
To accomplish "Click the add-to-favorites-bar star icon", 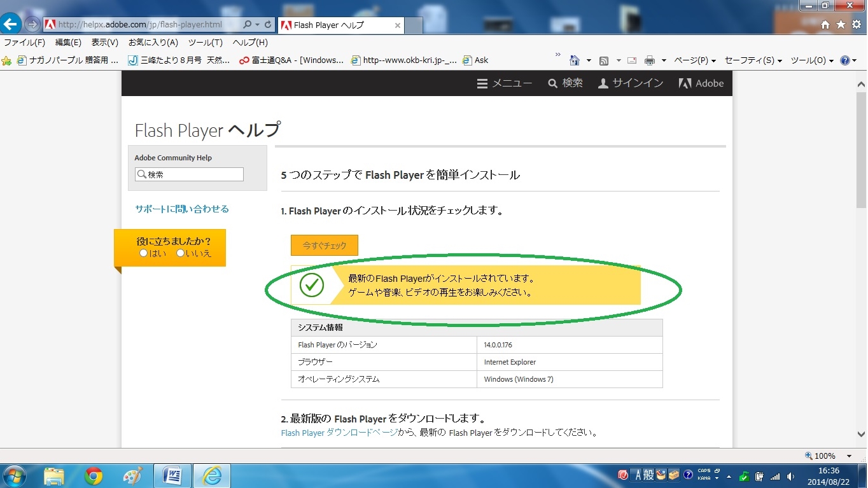I will pos(6,60).
